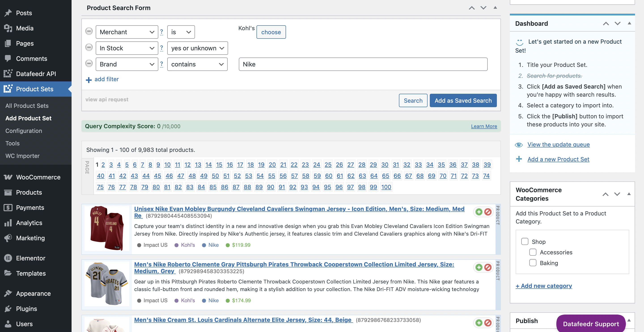This screenshot has width=644, height=332.
Task: Click the plus icon beside Add a new Product Set
Action: (x=519, y=159)
